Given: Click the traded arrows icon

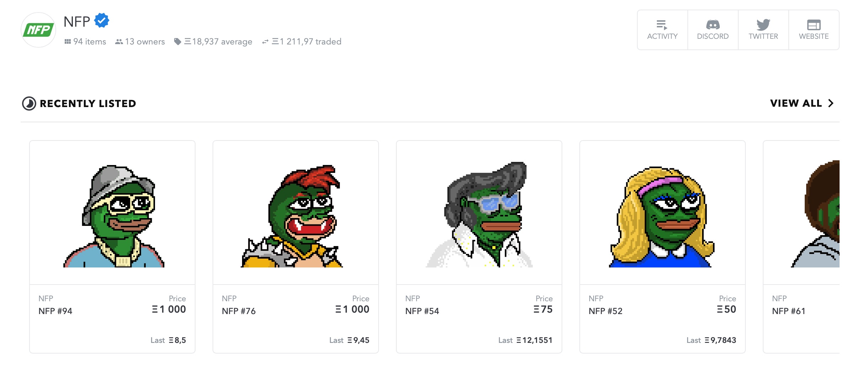Looking at the screenshot, I should pos(265,42).
